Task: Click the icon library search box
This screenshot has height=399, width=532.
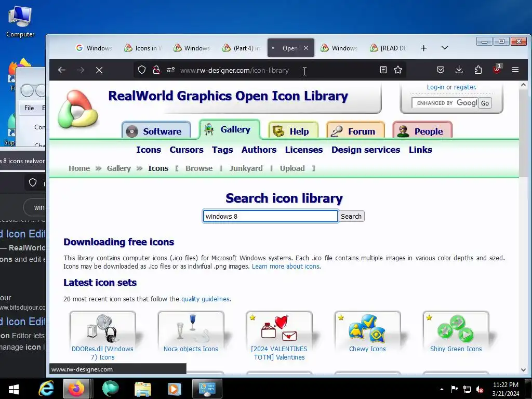Action: click(x=270, y=216)
